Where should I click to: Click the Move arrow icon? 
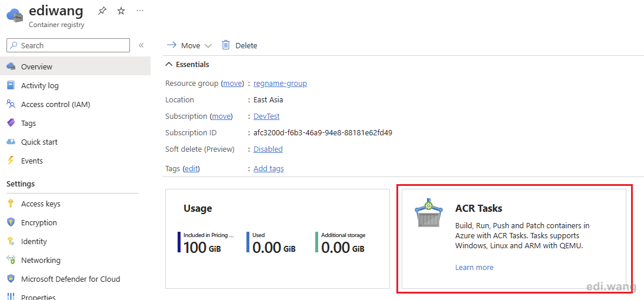(x=172, y=45)
